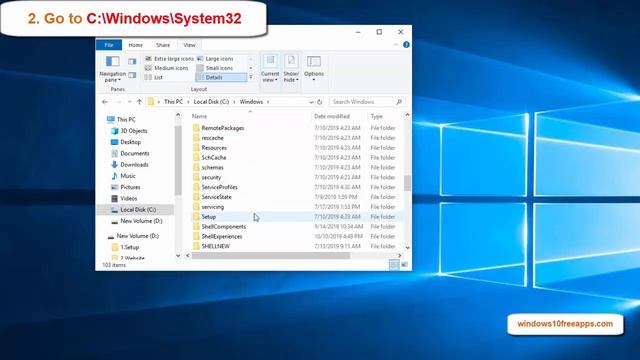Go forward with the Forward arrow
Screen dimensions: 640x360
(119, 102)
